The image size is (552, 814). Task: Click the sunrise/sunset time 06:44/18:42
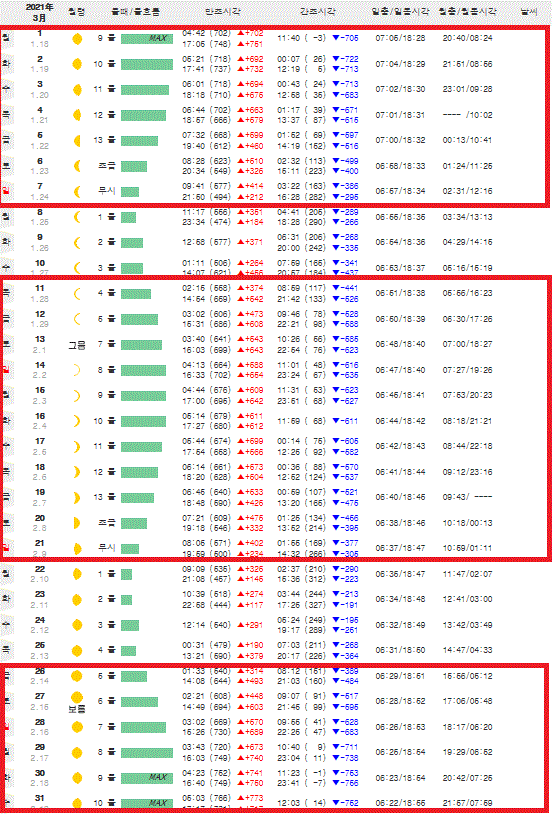tap(400, 421)
